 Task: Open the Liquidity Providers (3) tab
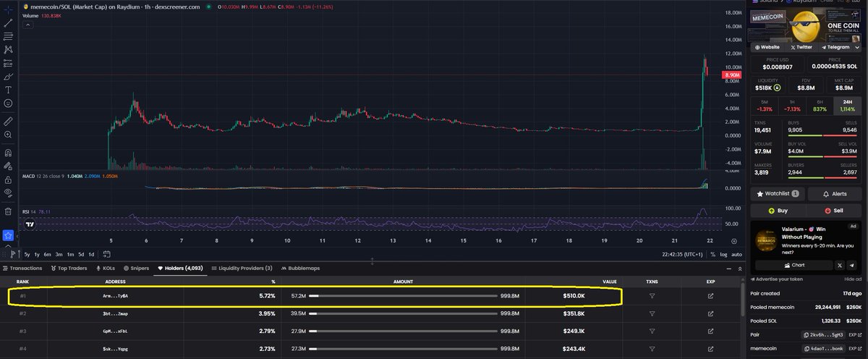point(242,268)
